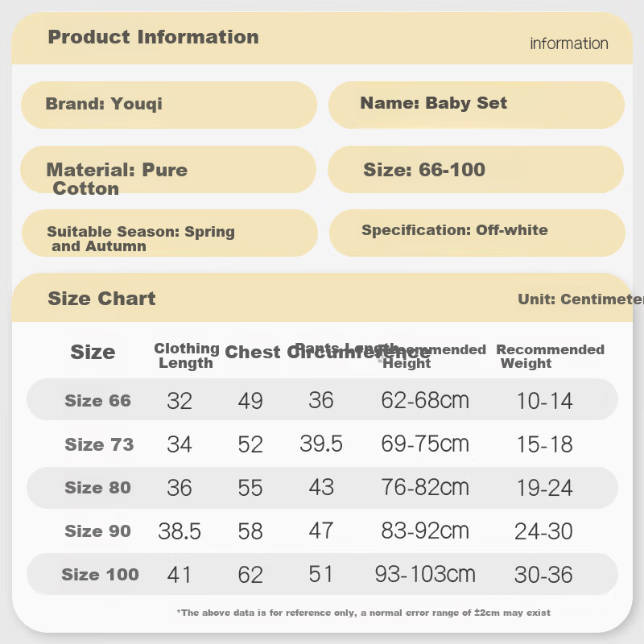
Task: Click the Product Information header
Action: pyautogui.click(x=153, y=37)
